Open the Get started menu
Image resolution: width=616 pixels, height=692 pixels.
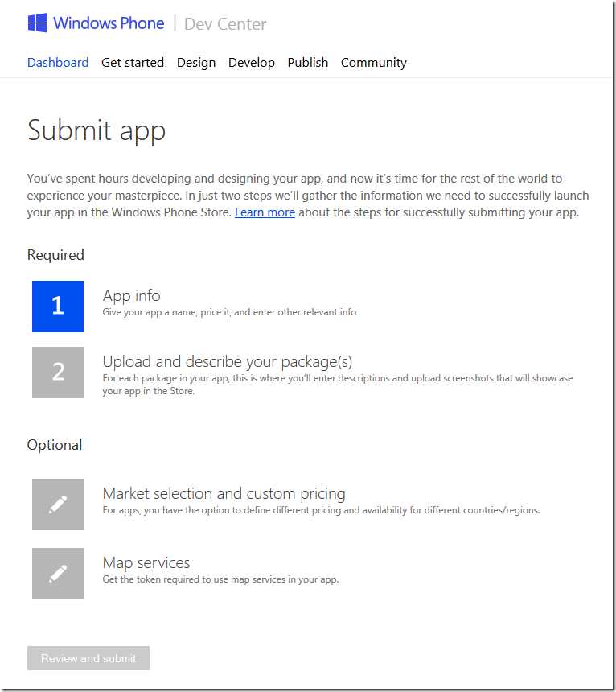point(133,63)
